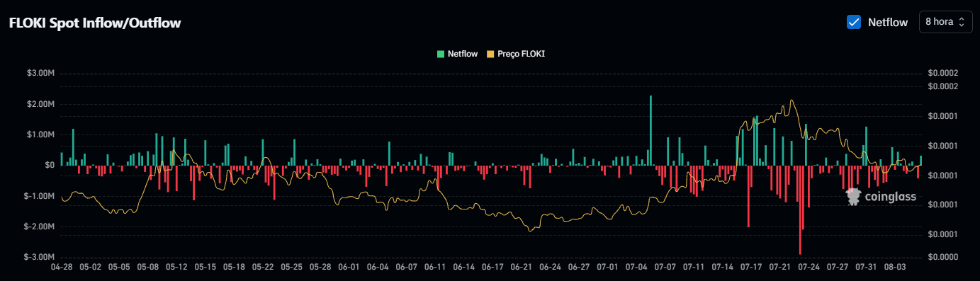
Task: Click the 05-25 date label
Action: (292, 268)
